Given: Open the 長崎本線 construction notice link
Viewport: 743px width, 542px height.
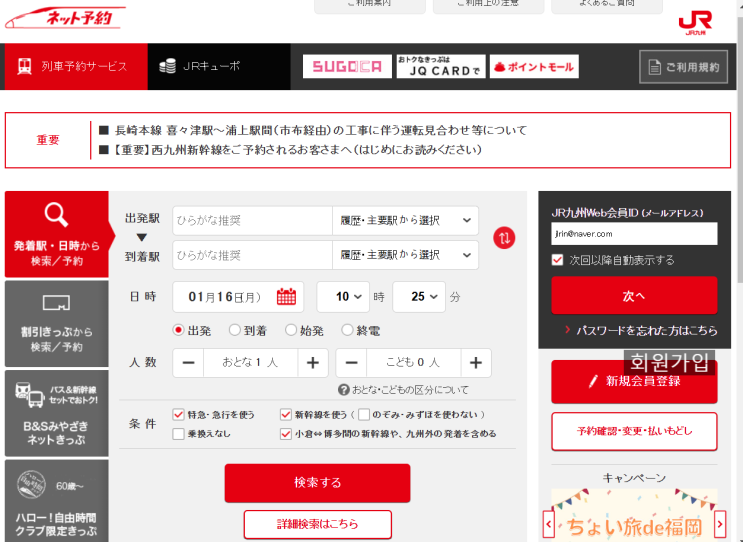Looking at the screenshot, I should (321, 130).
